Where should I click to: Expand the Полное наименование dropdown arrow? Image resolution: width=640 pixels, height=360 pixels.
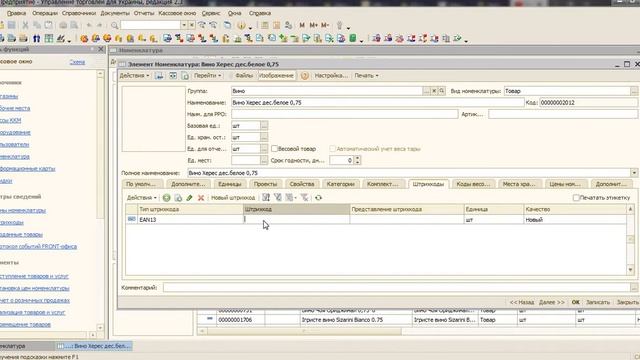634,173
